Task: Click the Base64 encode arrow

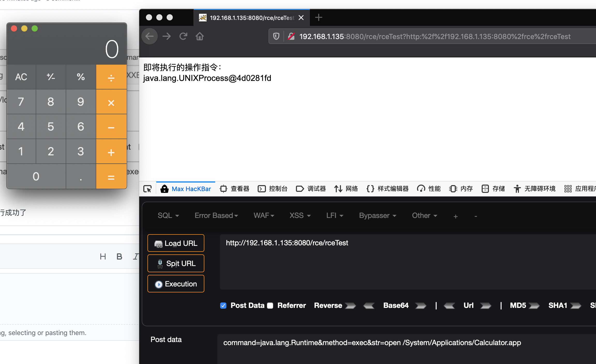Action: [x=420, y=306]
